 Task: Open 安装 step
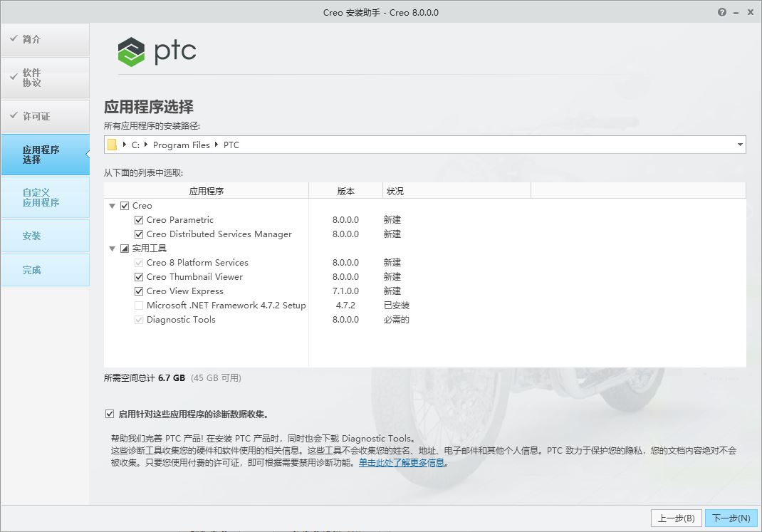click(x=45, y=236)
